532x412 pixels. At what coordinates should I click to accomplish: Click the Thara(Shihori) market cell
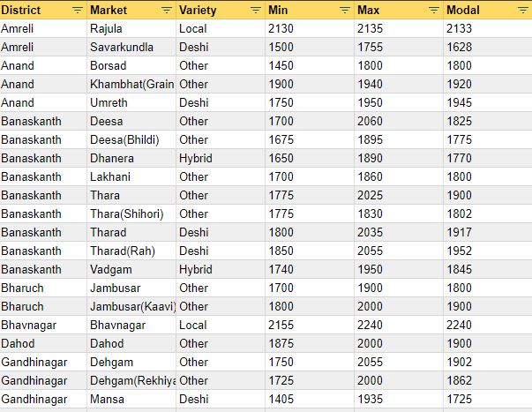129,213
